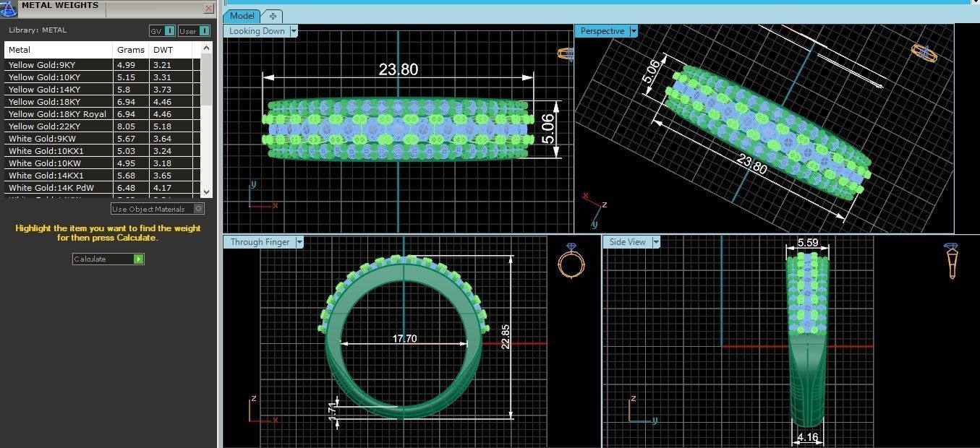Image resolution: width=980 pixels, height=448 pixels.
Task: Click the 5.06 dimension in Looking Down view
Action: tap(547, 128)
